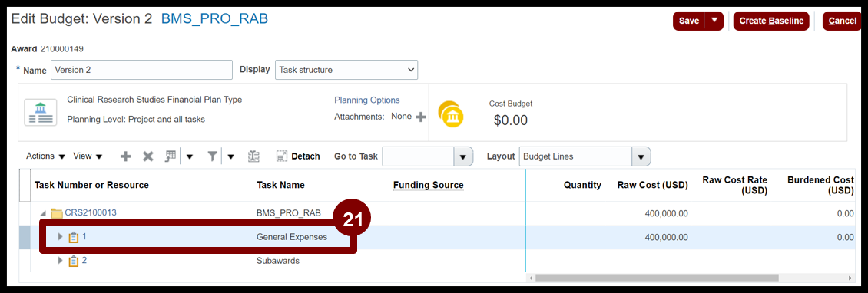Open the Go to Task dropdown arrow

pyautogui.click(x=463, y=156)
